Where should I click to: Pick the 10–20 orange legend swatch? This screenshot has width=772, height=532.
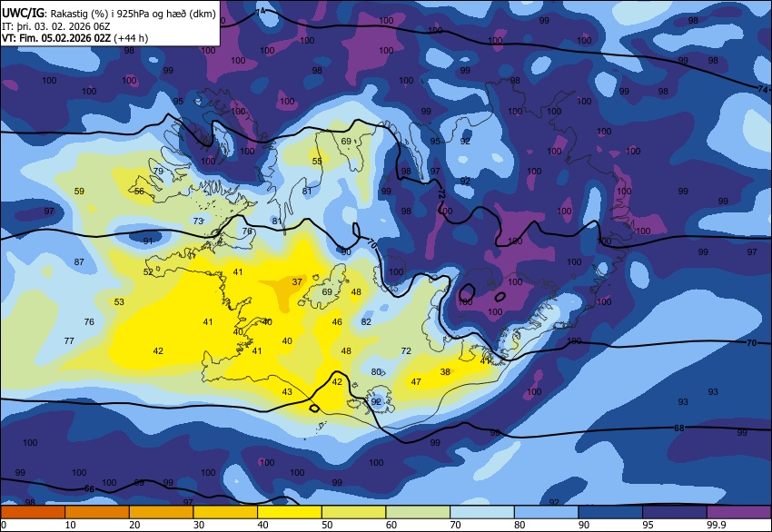point(96,512)
